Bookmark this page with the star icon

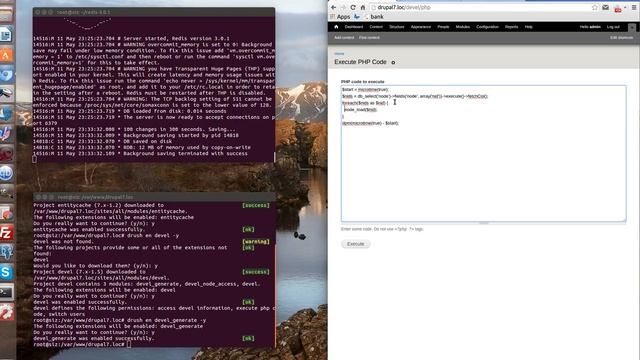tap(595, 7)
